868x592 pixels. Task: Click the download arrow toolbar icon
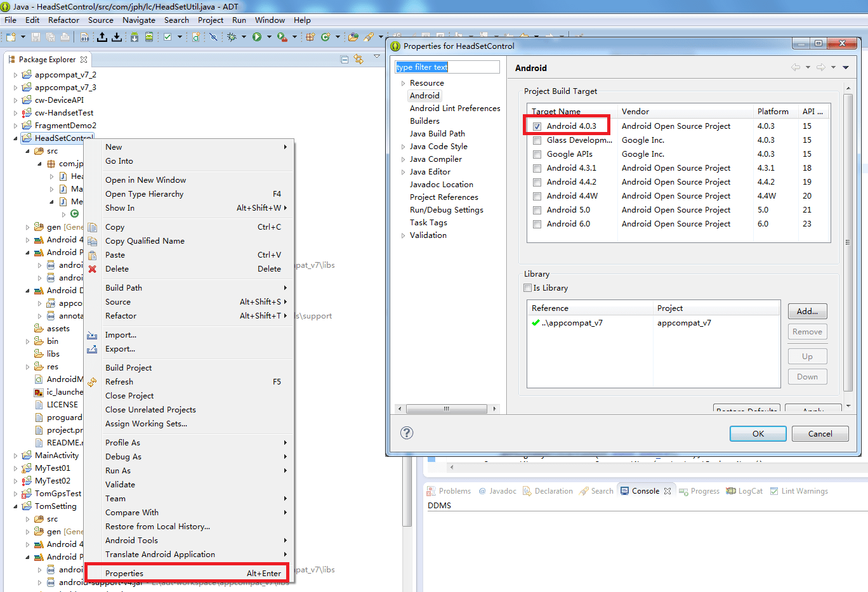117,37
